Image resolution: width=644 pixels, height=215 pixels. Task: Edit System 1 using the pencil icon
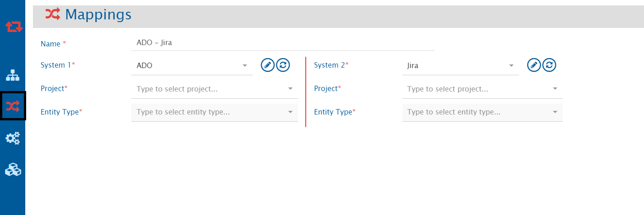268,65
